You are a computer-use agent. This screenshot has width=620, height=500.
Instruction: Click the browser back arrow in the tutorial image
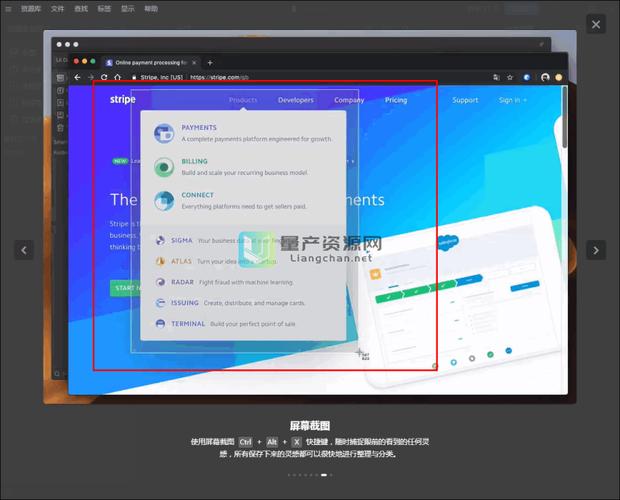pos(78,77)
